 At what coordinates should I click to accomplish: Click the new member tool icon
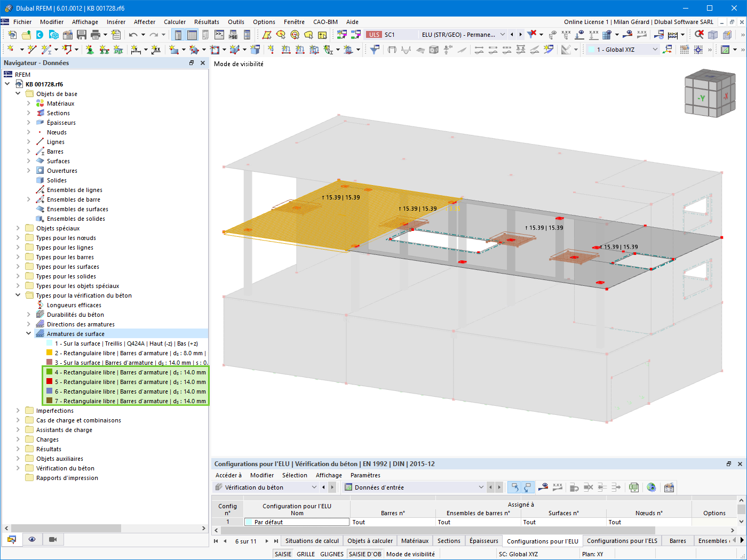(x=46, y=49)
